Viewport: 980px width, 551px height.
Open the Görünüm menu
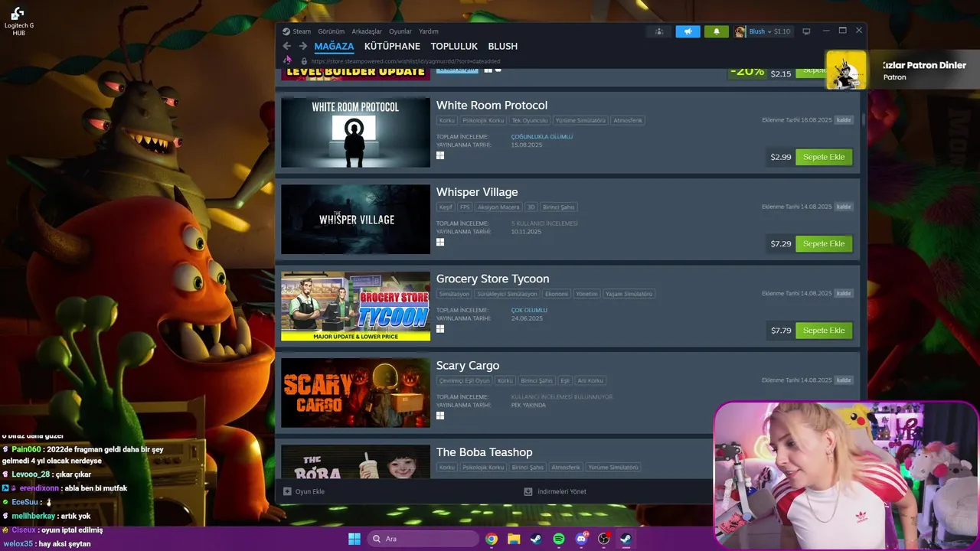point(331,31)
